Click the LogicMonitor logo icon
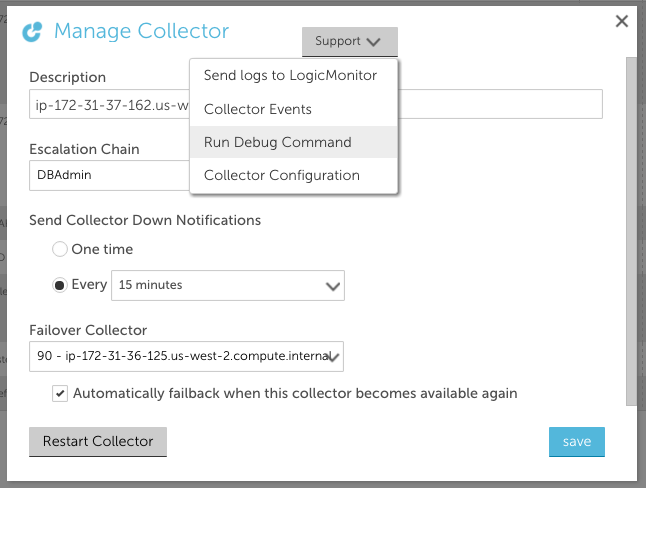The height and width of the screenshot is (541, 646). [33, 32]
